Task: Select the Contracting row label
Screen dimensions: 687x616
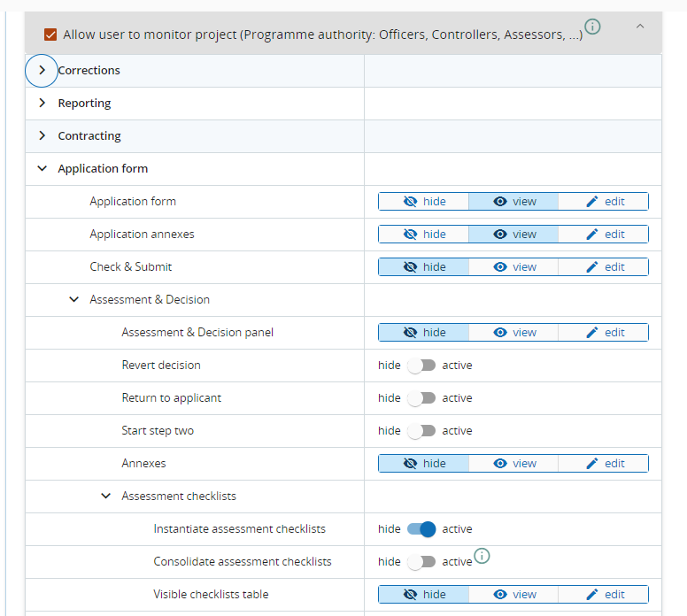Action: click(89, 135)
